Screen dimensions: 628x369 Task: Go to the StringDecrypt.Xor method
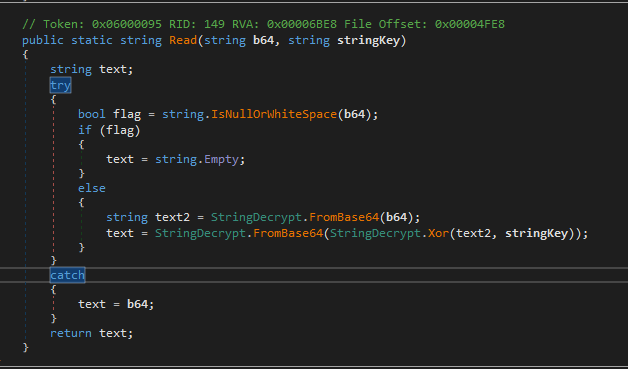[439, 233]
